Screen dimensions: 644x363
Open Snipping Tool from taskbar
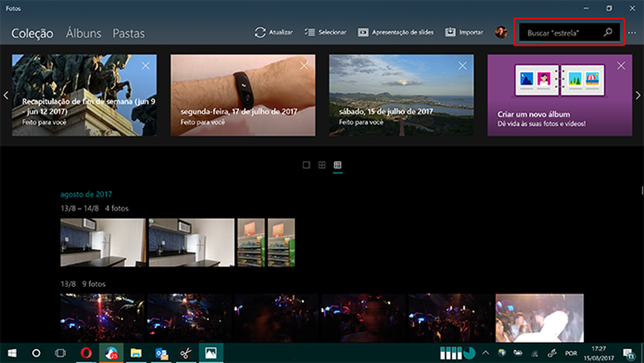pyautogui.click(x=186, y=353)
